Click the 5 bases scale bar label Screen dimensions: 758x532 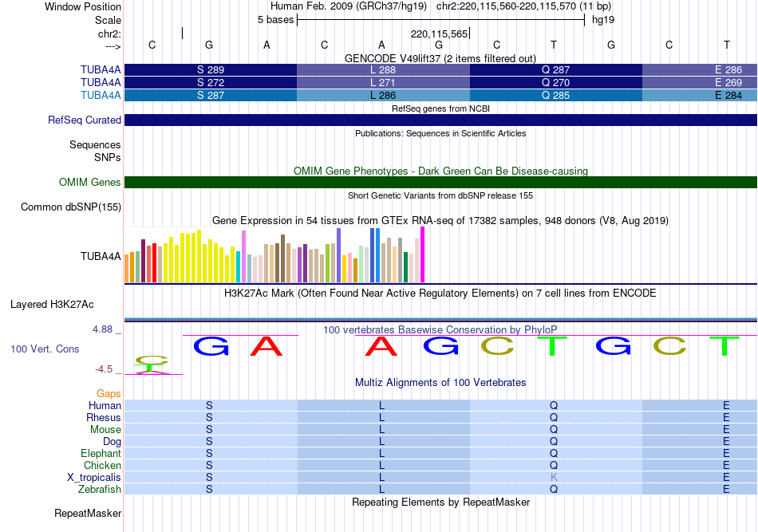pyautogui.click(x=275, y=20)
